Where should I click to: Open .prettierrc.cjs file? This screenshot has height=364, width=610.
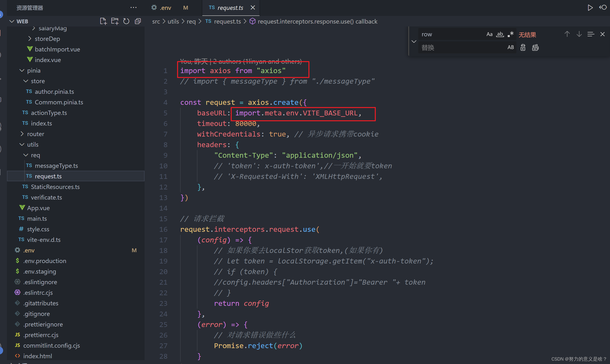tap(41, 335)
